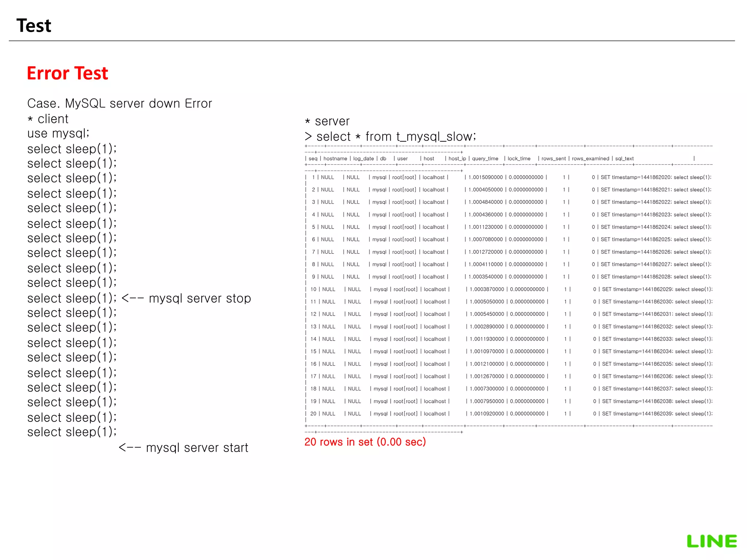Select the "* client" label
Viewport: 747px width, 560px height.
tap(48, 119)
